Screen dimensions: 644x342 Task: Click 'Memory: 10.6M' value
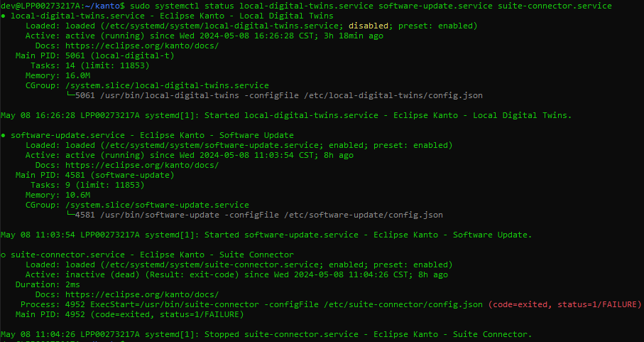(77, 196)
